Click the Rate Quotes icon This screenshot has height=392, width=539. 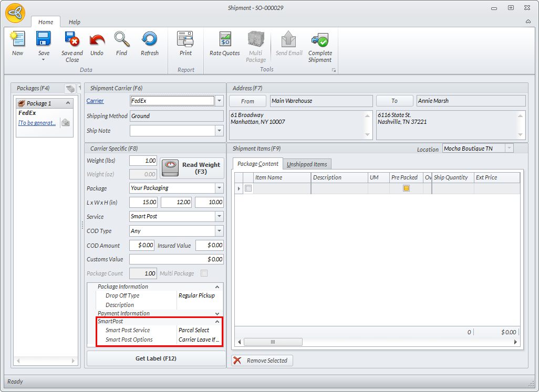coord(225,40)
